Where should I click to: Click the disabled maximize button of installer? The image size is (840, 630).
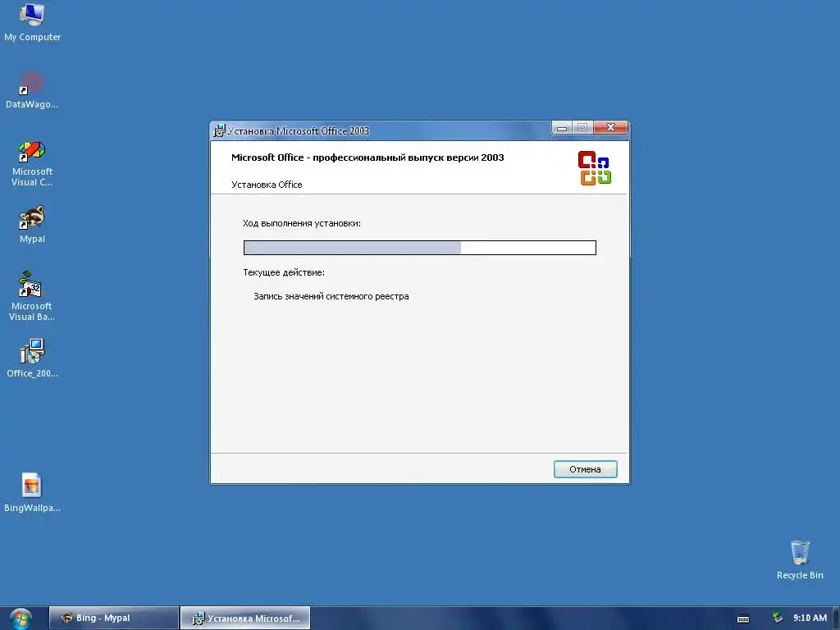click(582, 127)
